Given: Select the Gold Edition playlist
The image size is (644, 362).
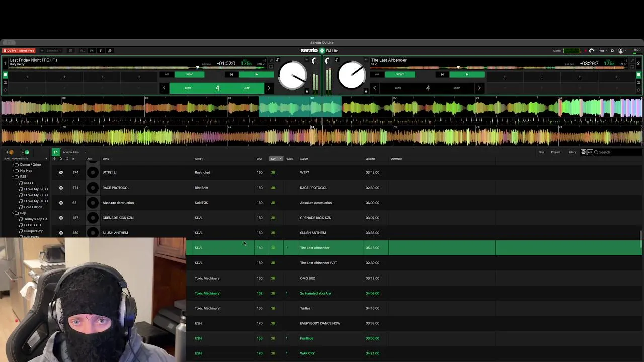Looking at the screenshot, I should click(33, 207).
